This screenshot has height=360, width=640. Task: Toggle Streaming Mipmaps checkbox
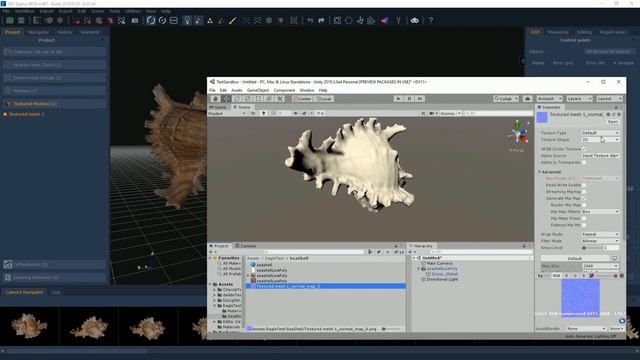pyautogui.click(x=584, y=192)
